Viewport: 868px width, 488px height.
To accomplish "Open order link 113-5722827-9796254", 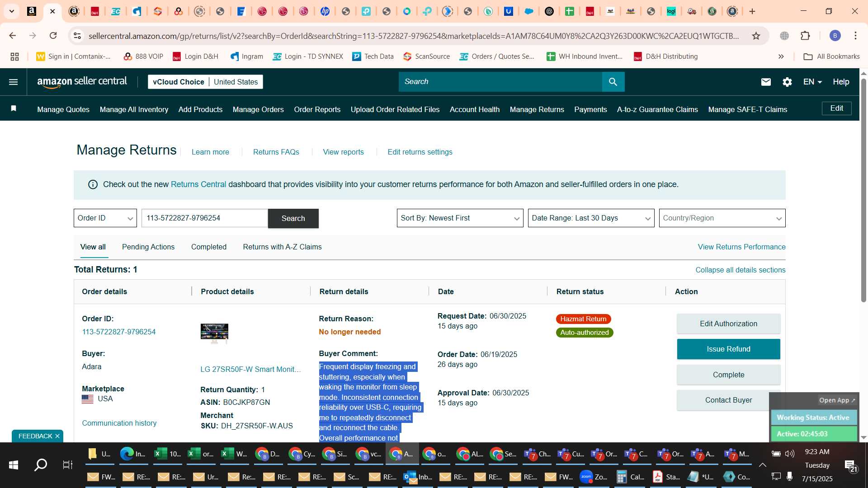I will click(118, 332).
